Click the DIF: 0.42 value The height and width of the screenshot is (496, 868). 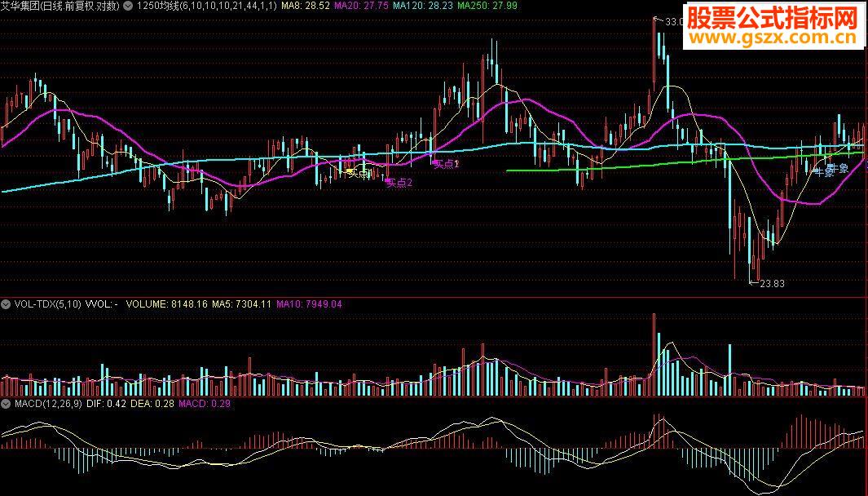click(106, 404)
